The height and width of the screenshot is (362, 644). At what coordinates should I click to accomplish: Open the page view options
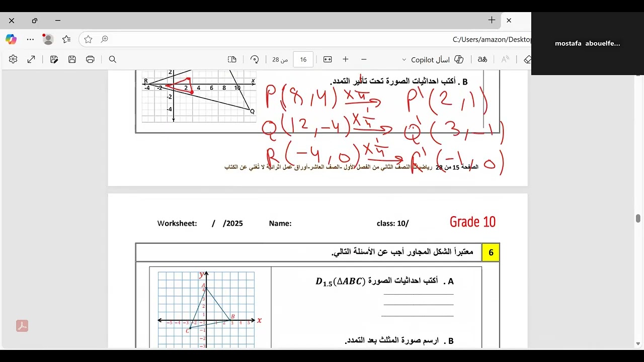[x=232, y=59]
